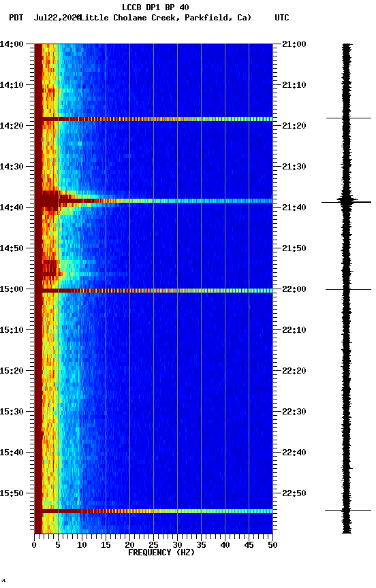Click the 10 Hz frequency axis label

click(x=82, y=545)
